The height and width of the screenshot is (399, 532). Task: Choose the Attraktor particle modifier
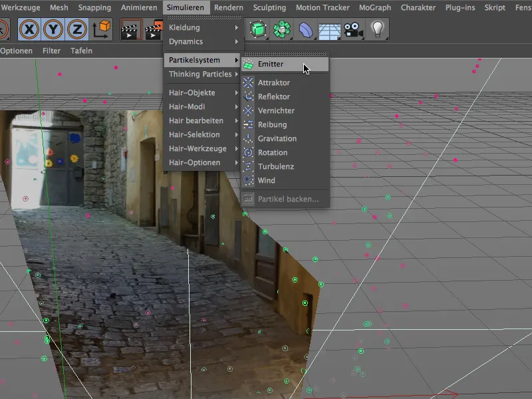tap(285, 82)
